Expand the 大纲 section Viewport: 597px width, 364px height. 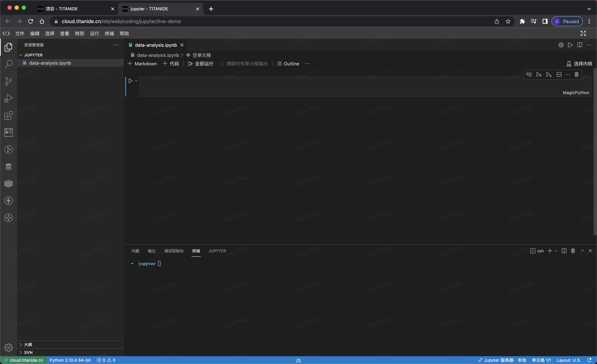coord(28,344)
